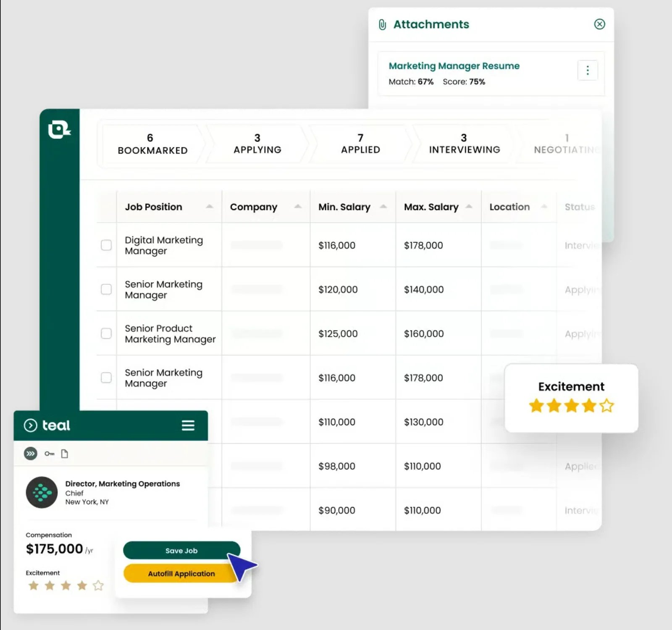Select the Bookmarked stage tab

pyautogui.click(x=152, y=144)
